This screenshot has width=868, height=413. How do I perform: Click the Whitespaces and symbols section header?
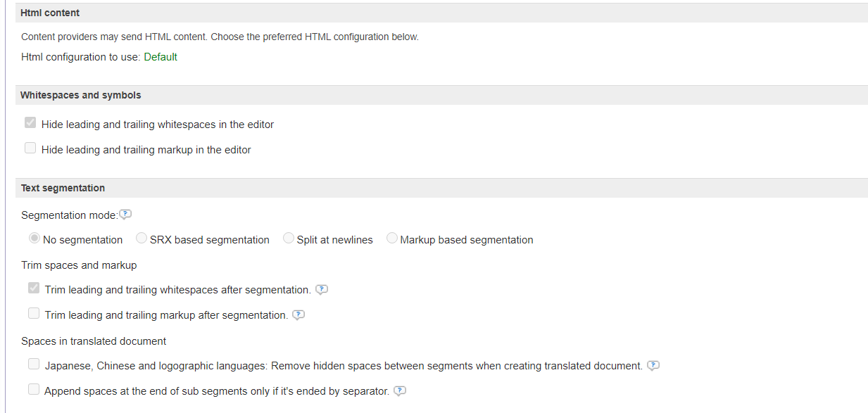(80, 95)
